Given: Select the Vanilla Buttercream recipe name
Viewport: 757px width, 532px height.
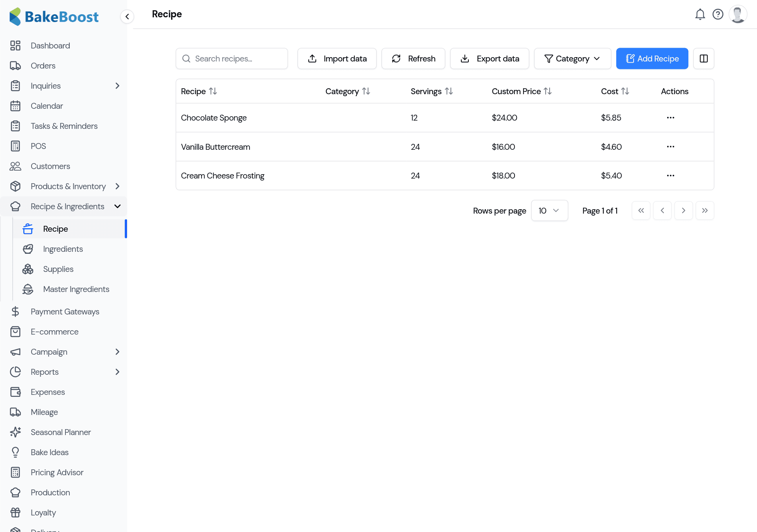Looking at the screenshot, I should 216,147.
